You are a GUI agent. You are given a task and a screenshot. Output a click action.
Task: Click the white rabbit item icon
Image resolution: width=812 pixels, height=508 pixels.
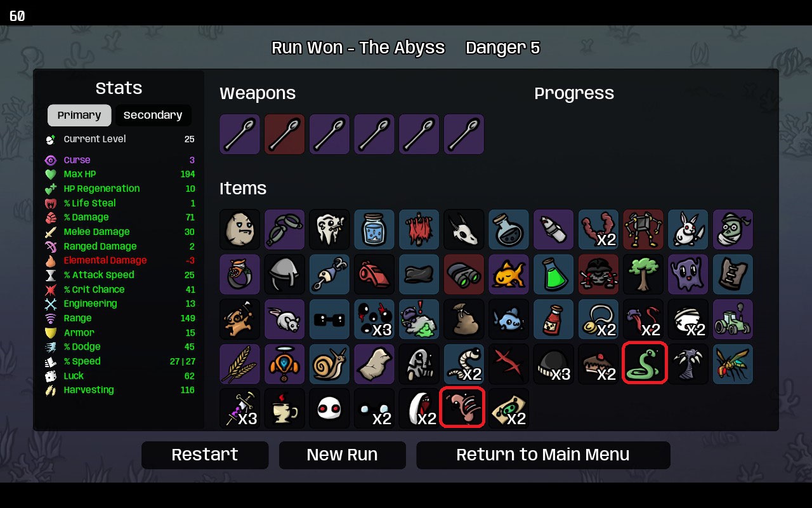tap(688, 229)
